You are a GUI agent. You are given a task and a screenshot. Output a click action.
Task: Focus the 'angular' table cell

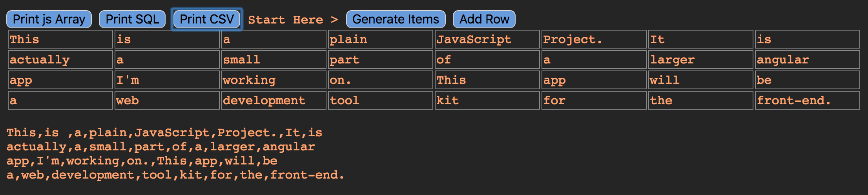coord(808,60)
